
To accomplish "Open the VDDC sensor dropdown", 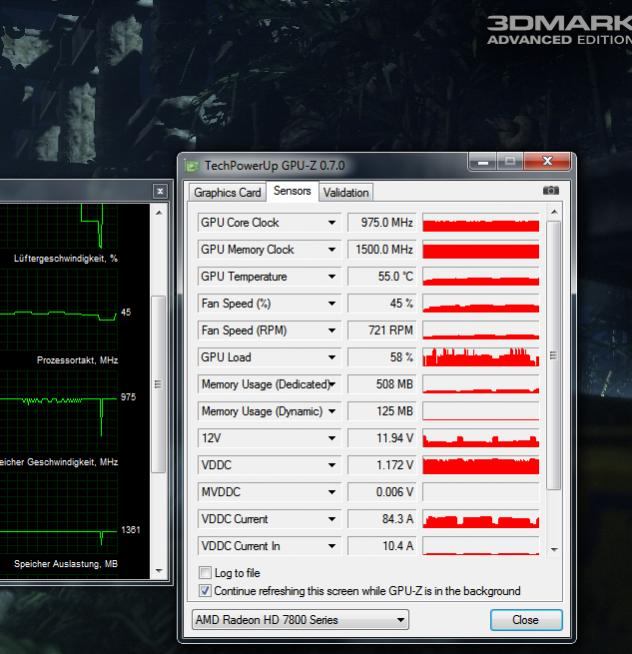I will pyautogui.click(x=332, y=465).
